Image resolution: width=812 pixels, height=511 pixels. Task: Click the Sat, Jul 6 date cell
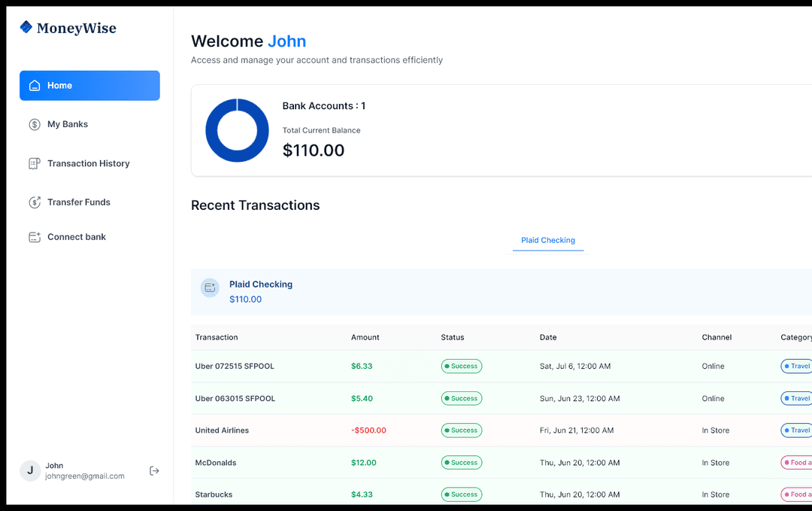tap(575, 366)
